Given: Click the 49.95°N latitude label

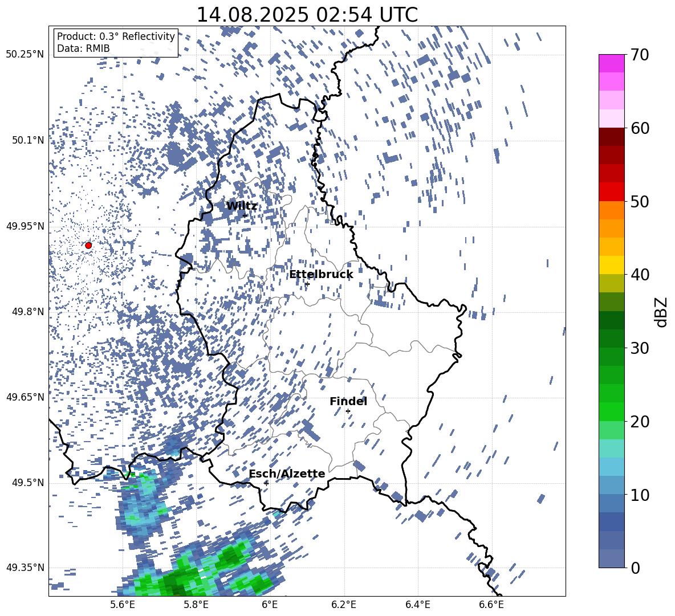Looking at the screenshot, I should coord(25,226).
